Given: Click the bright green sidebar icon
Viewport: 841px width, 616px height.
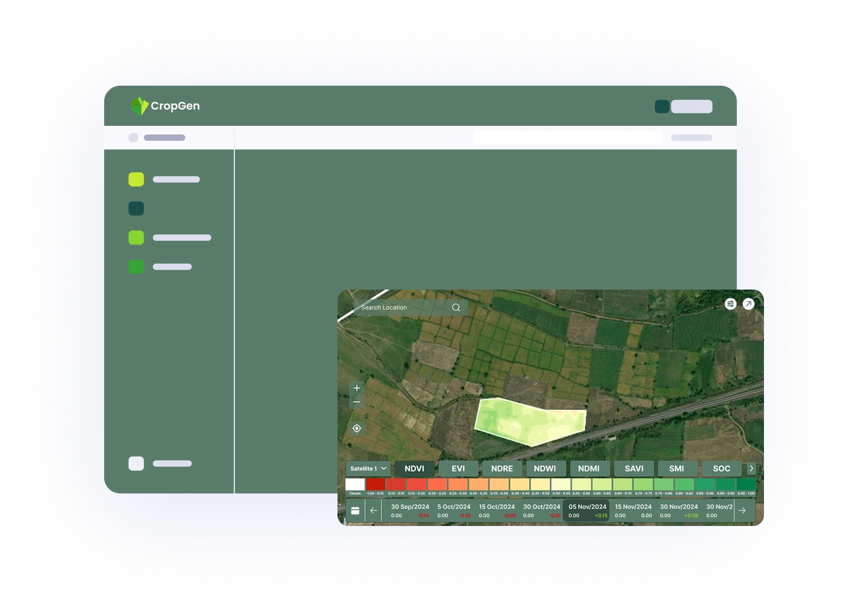Looking at the screenshot, I should (x=136, y=267).
